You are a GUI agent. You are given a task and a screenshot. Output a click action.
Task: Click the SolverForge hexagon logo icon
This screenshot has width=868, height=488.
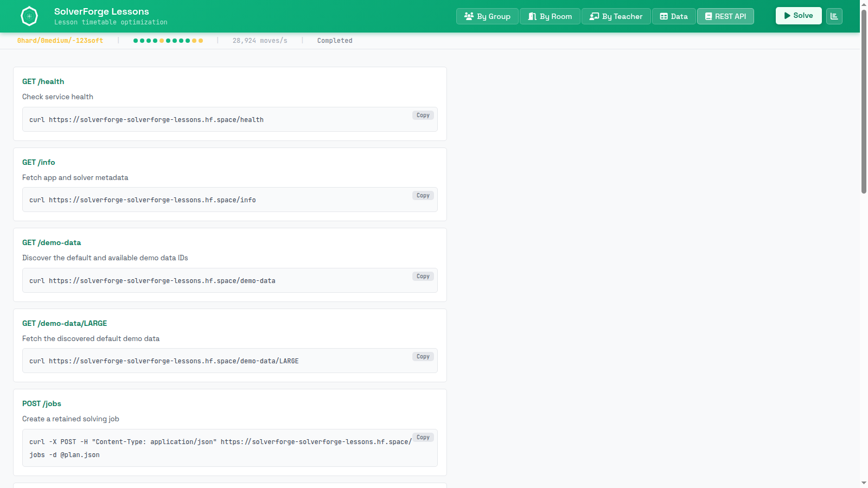click(x=29, y=16)
